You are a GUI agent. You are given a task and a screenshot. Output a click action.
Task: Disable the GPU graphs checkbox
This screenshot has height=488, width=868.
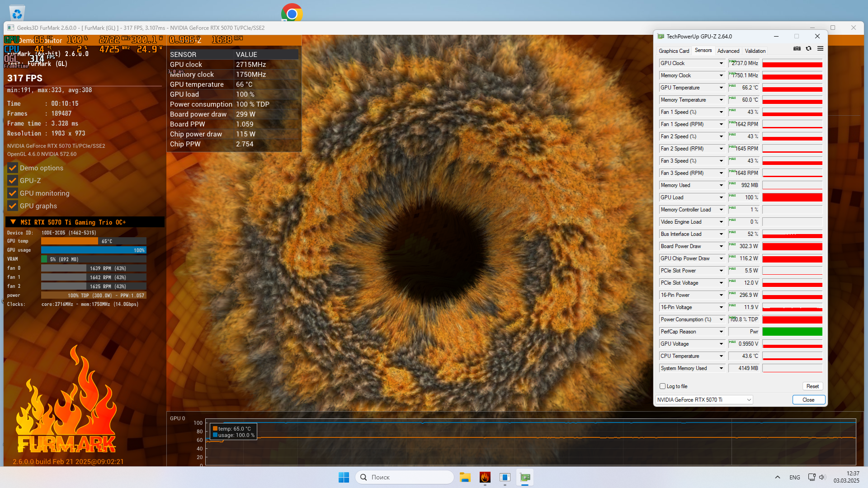coord(13,206)
